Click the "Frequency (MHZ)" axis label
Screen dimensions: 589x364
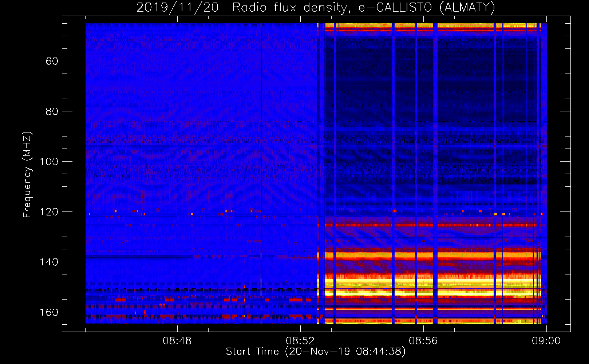coord(27,175)
